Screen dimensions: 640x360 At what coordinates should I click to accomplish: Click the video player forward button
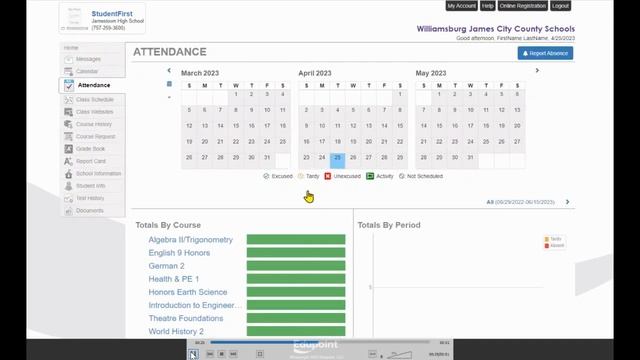click(233, 354)
